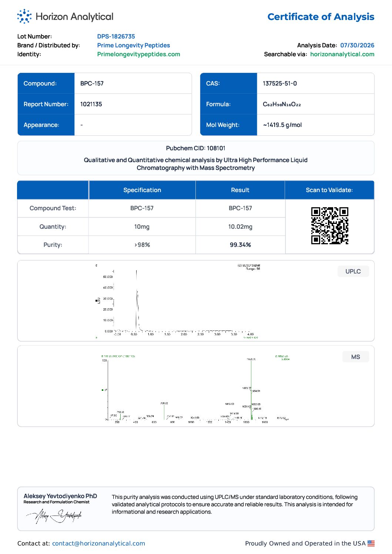Open the horizonanalytical.com searchable link
The height and width of the screenshot is (554, 392).
tap(342, 54)
